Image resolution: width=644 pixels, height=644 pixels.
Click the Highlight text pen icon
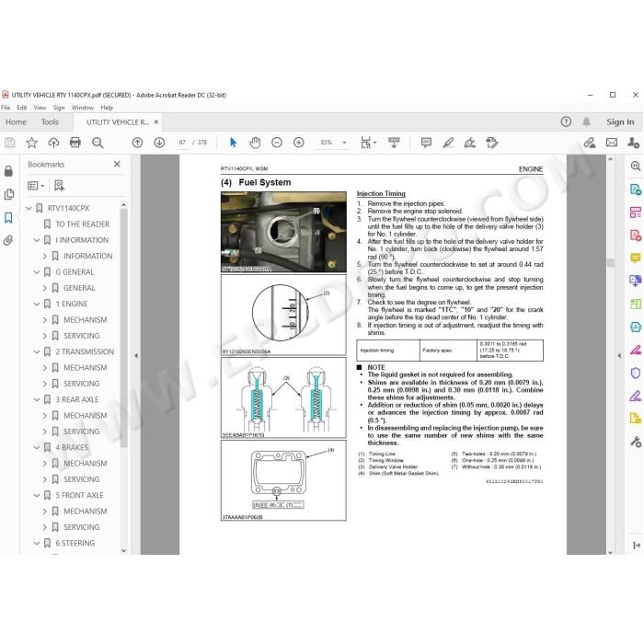coord(448,143)
